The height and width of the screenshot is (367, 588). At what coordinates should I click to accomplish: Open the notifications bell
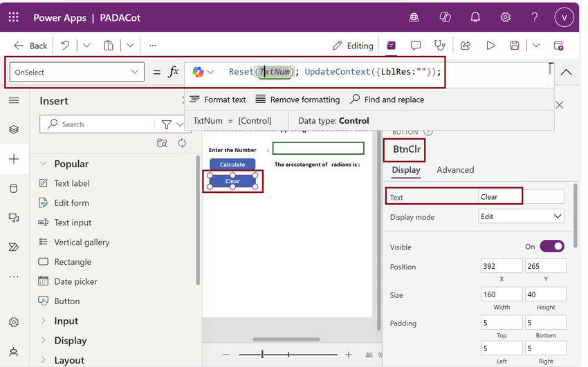point(475,17)
